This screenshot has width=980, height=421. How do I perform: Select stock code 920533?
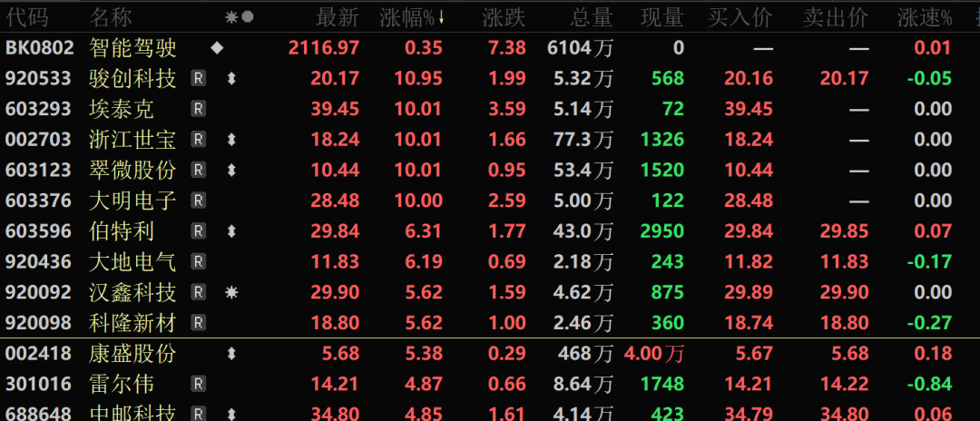(37, 79)
